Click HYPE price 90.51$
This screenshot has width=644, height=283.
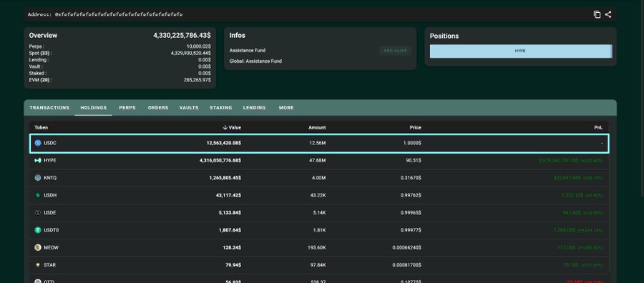click(x=414, y=160)
